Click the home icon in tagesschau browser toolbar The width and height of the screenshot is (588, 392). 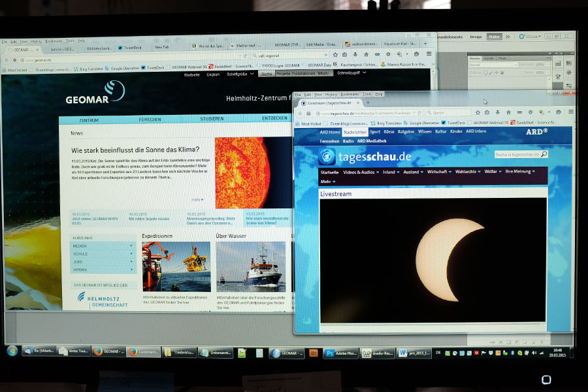tap(508, 112)
